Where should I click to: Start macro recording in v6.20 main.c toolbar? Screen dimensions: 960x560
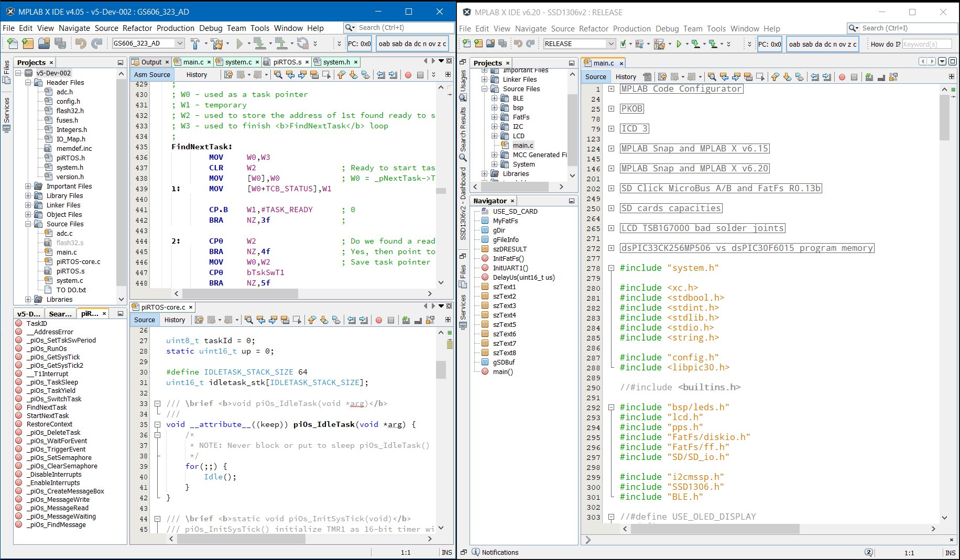[842, 77]
